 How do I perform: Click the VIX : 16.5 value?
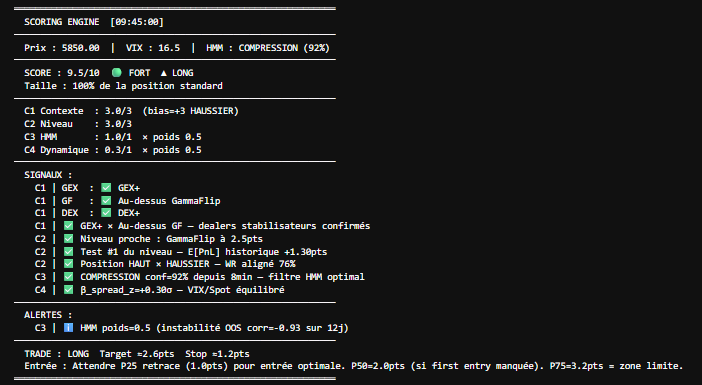tap(153, 47)
